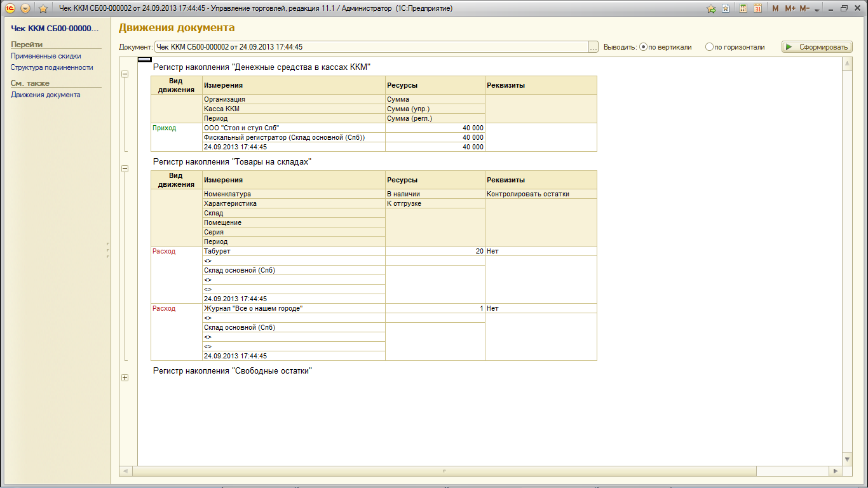Click the M memory button
The height and width of the screenshot is (488, 868).
coord(775,9)
